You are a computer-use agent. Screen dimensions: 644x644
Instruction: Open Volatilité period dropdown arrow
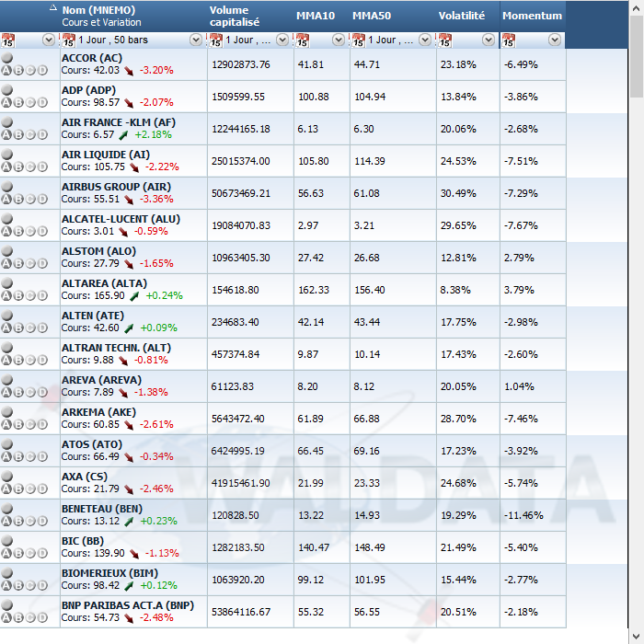click(x=489, y=40)
